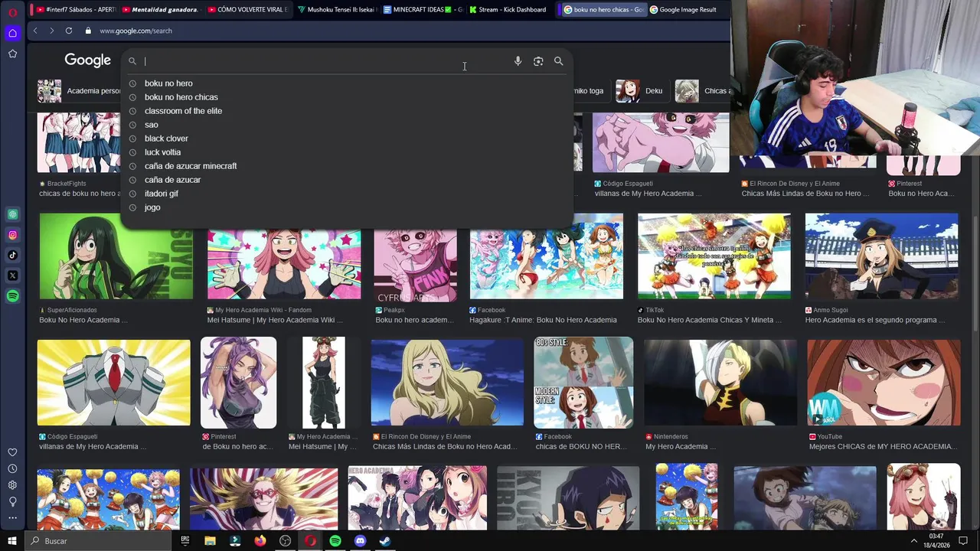The image size is (980, 551).
Task: Open the Código Espagueti uniform-with-tie thumbnail
Action: [114, 383]
